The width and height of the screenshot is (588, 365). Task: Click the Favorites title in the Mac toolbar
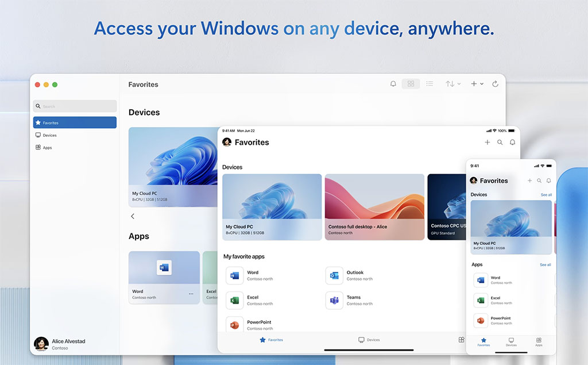click(143, 84)
